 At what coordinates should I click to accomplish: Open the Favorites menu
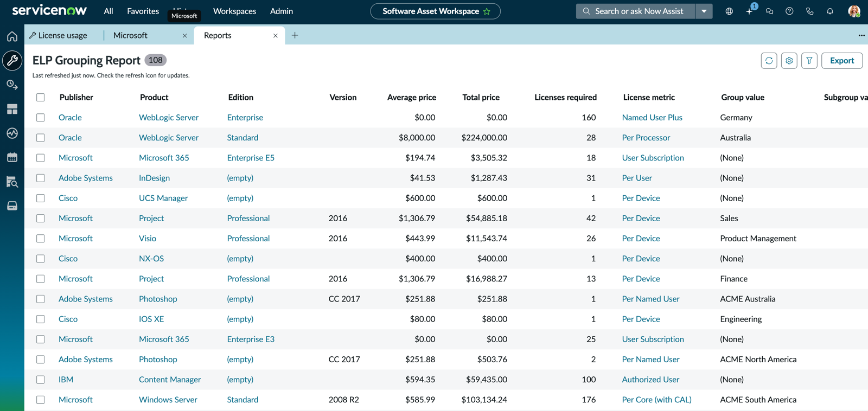[143, 11]
